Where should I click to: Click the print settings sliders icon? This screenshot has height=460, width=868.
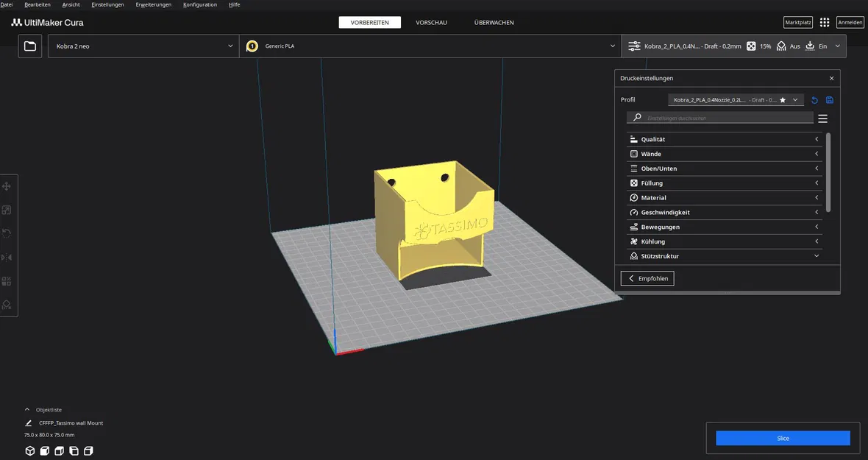(x=634, y=46)
